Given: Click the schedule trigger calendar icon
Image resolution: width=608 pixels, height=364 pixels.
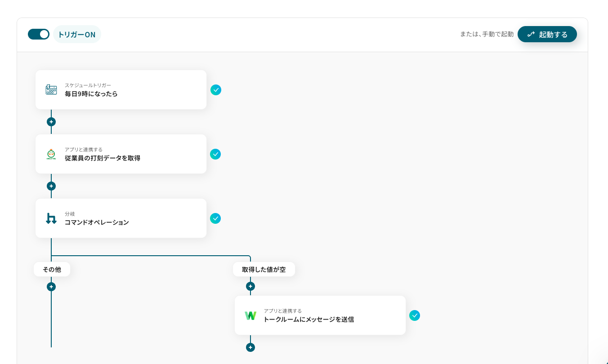Looking at the screenshot, I should 51,89.
